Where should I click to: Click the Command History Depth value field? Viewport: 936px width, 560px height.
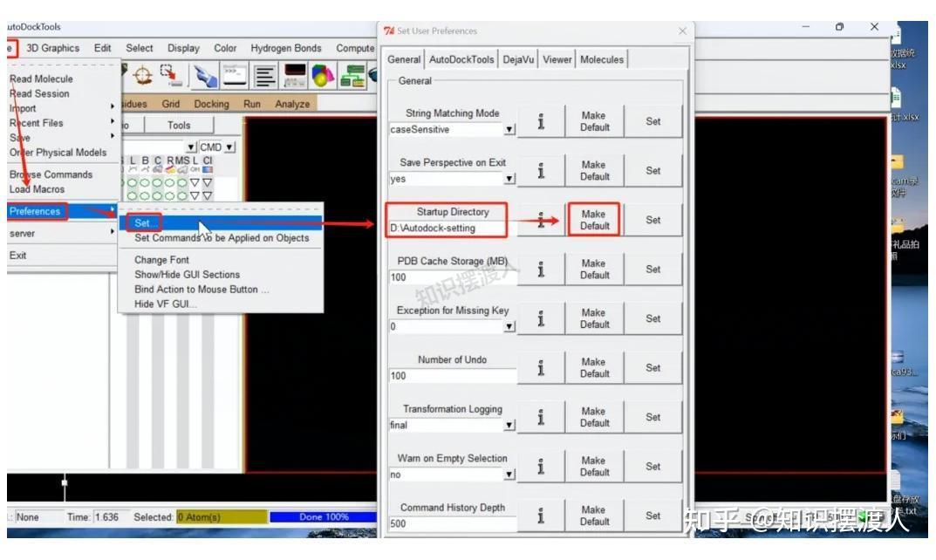pyautogui.click(x=453, y=523)
